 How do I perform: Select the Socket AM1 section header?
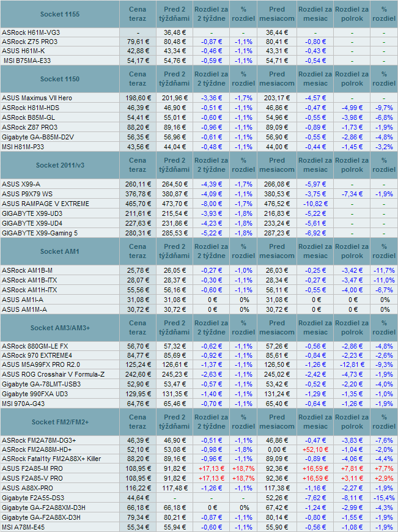60,251
